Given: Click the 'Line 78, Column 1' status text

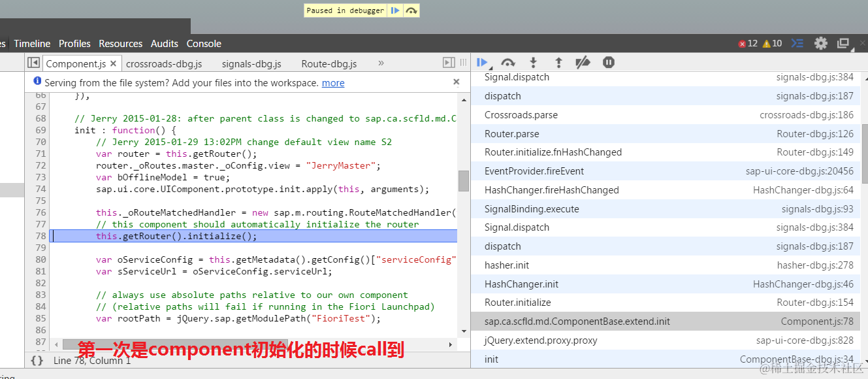Looking at the screenshot, I should (x=92, y=360).
